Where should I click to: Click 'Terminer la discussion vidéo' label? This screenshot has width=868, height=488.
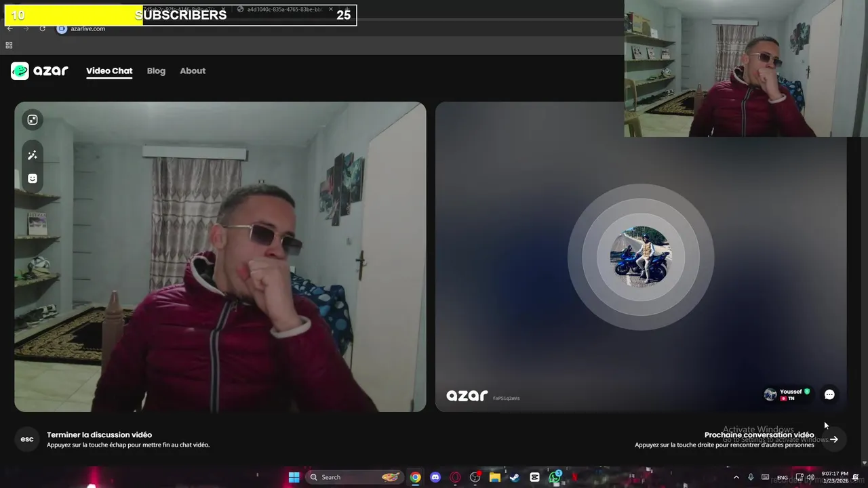(99, 434)
